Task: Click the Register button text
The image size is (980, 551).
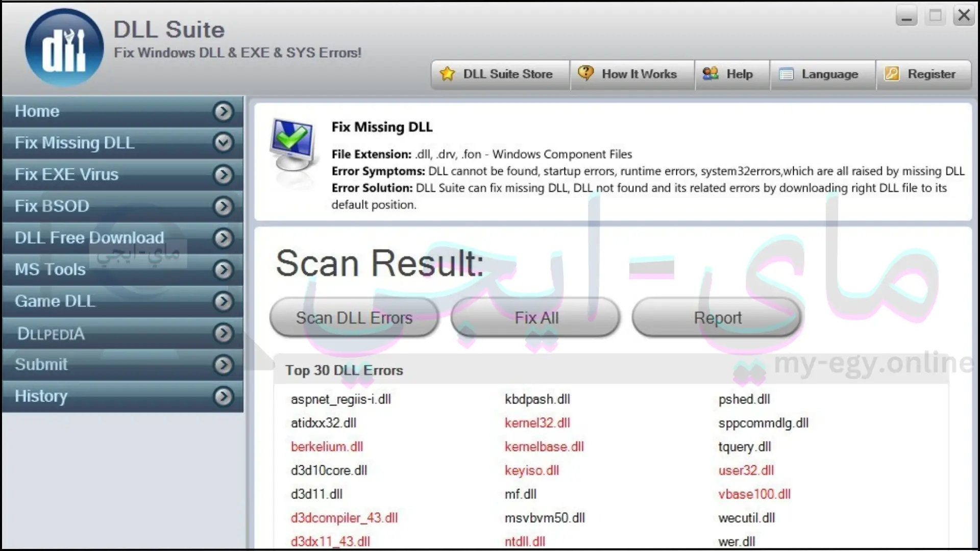Action: [932, 74]
